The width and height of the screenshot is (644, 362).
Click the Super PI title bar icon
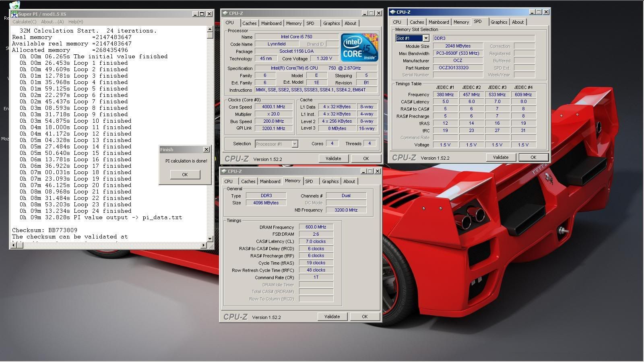(x=14, y=14)
